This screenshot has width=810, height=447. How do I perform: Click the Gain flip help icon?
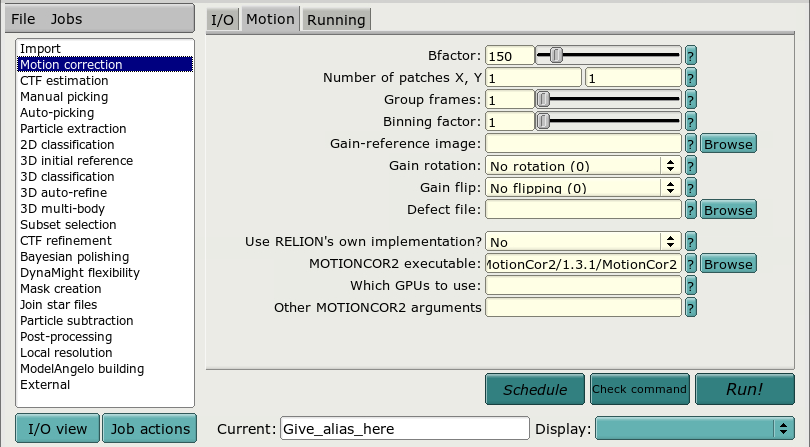(691, 187)
